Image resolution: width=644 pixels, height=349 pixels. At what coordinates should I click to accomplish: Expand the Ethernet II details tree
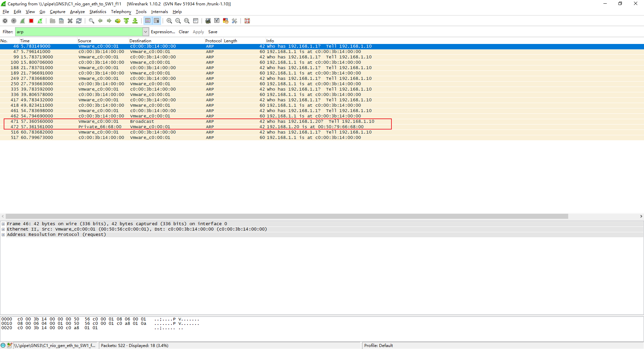3,229
